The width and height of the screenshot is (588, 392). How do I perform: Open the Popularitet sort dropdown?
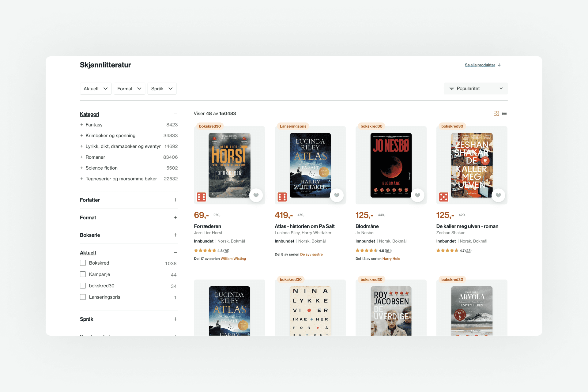(x=476, y=89)
